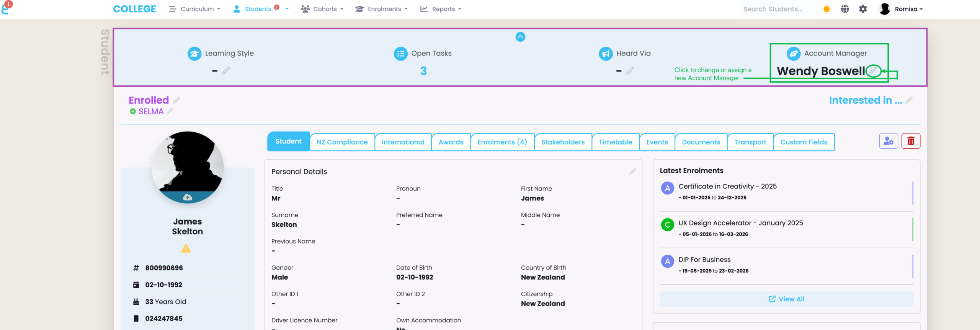The height and width of the screenshot is (330, 980).
Task: Edit the Heard Via value
Action: pos(630,71)
